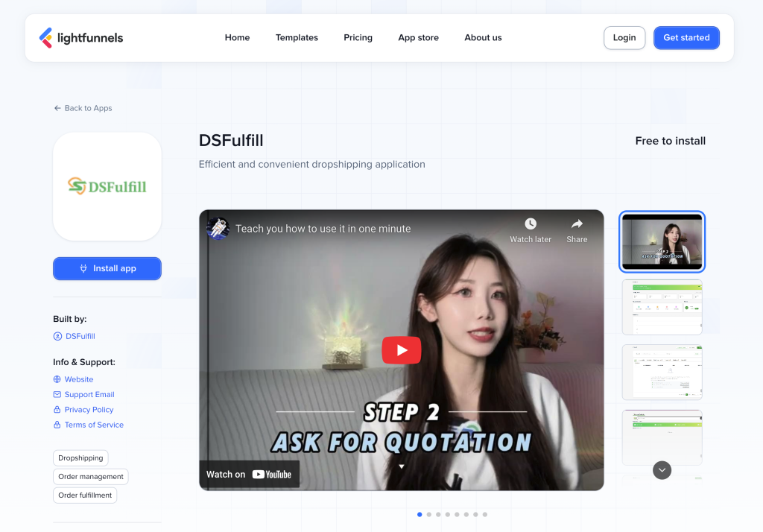
Task: Open the Website globe link
Action: 78,379
